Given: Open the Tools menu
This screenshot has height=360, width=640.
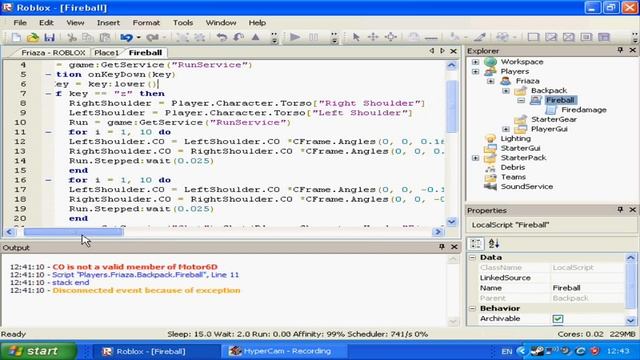Looking at the screenshot, I should [183, 23].
